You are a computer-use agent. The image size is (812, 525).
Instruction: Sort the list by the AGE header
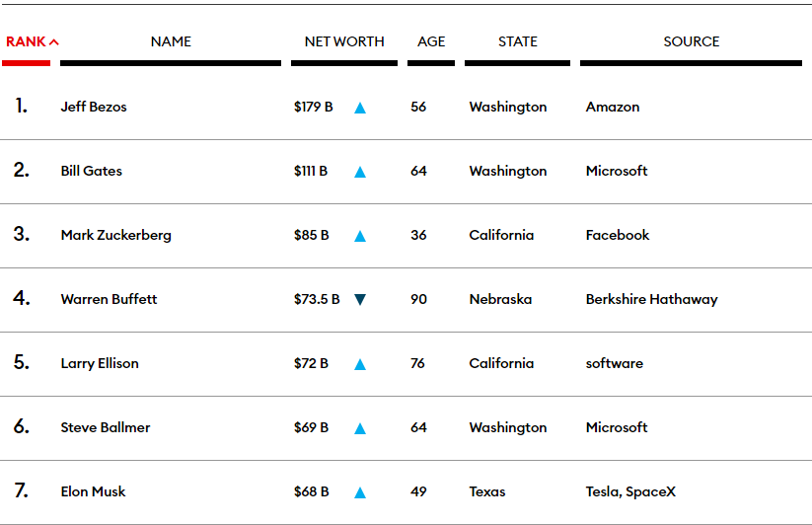[x=431, y=41]
